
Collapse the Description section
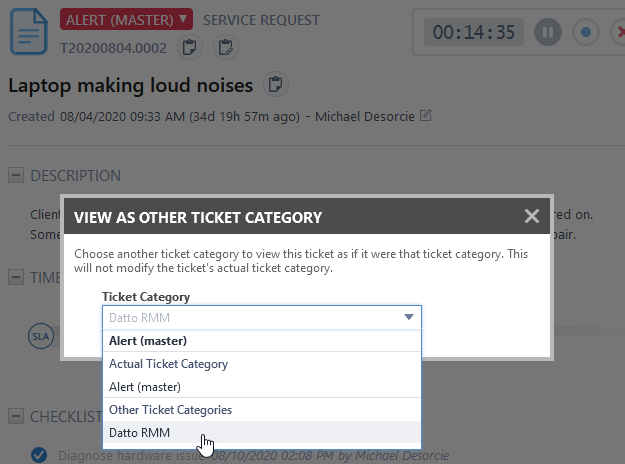[16, 176]
